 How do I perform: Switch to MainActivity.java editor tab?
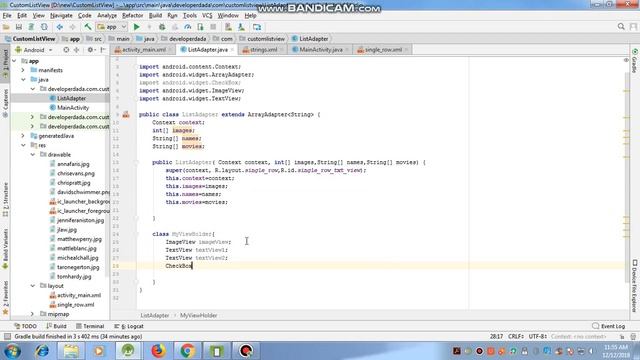320,50
